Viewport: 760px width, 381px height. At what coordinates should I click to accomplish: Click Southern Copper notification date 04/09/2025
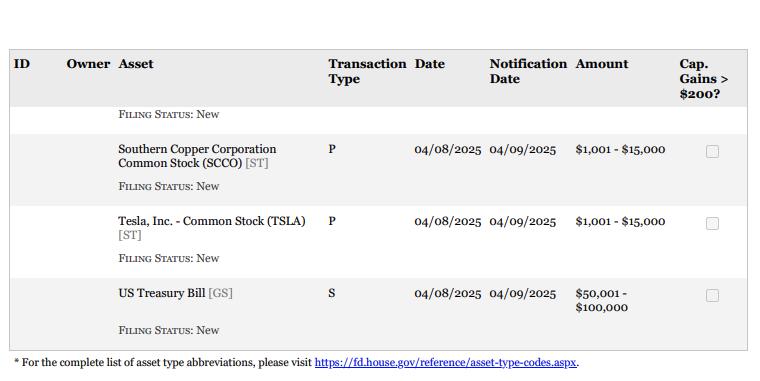coord(522,150)
